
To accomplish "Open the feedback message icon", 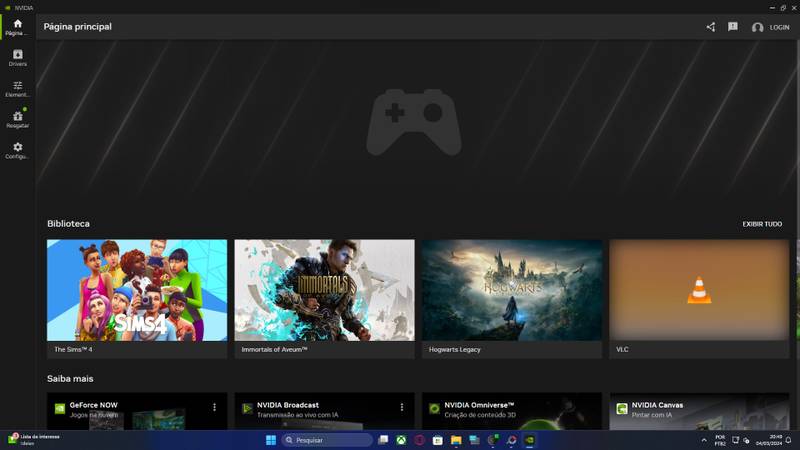I will click(733, 27).
